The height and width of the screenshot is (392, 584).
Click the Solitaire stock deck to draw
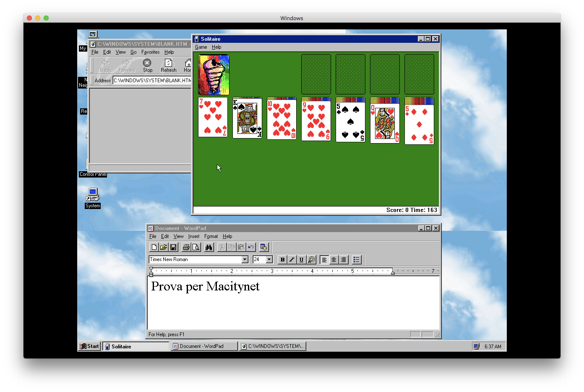click(x=214, y=75)
